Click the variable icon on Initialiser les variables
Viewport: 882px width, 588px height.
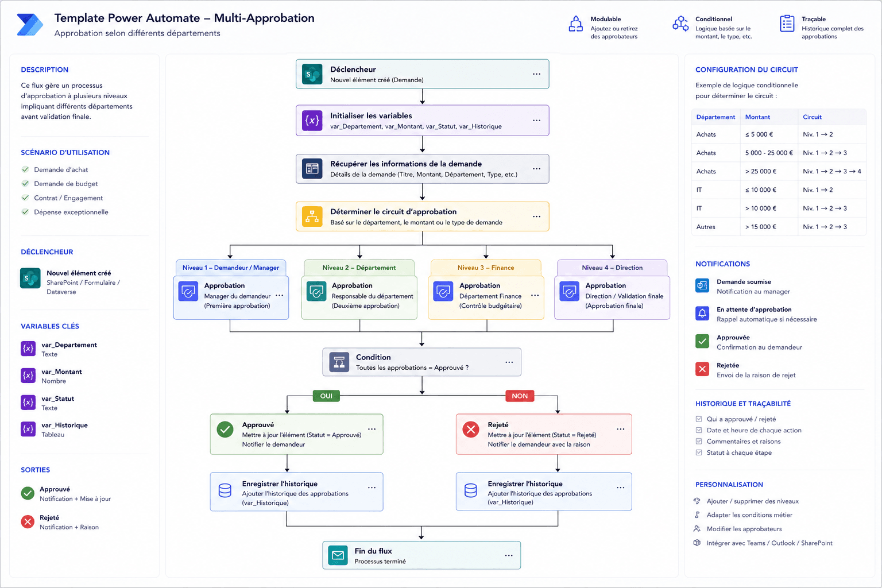[x=312, y=120]
